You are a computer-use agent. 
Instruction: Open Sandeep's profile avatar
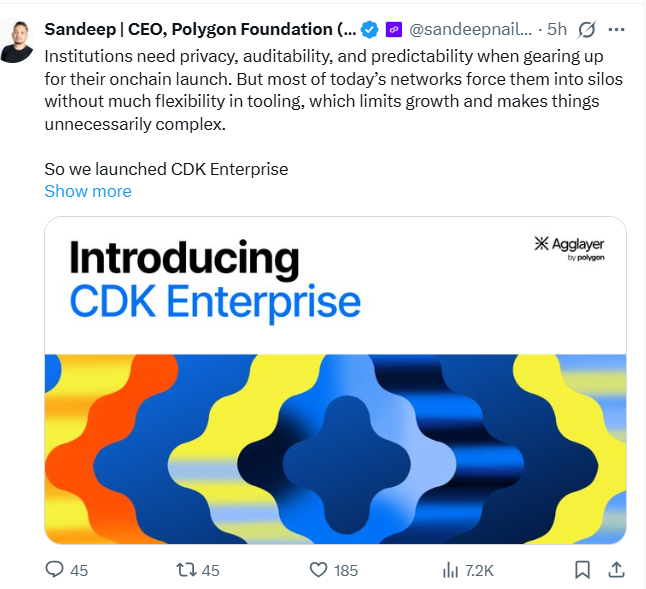point(18,41)
